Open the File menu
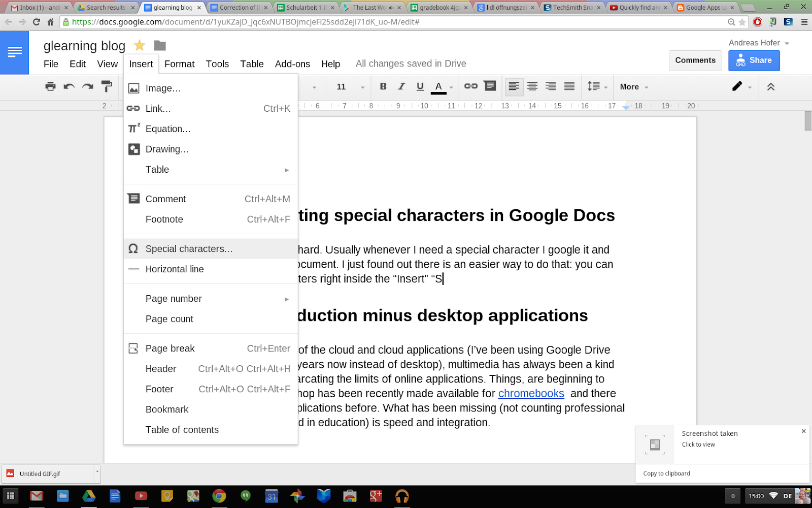Viewport: 812px width, 508px height. click(51, 64)
